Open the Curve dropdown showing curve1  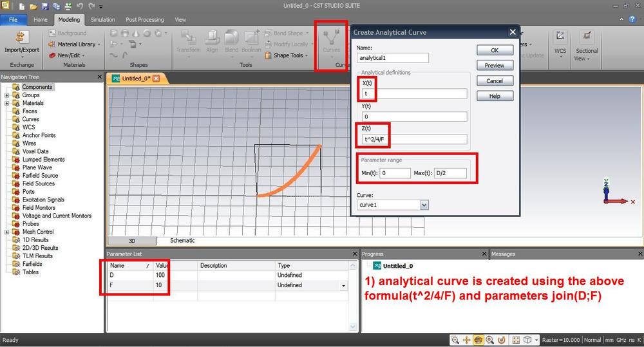(424, 205)
